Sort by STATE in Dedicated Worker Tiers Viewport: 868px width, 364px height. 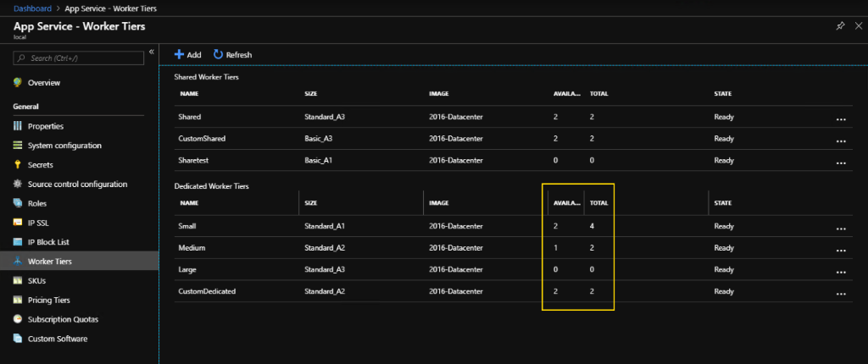[x=722, y=203]
